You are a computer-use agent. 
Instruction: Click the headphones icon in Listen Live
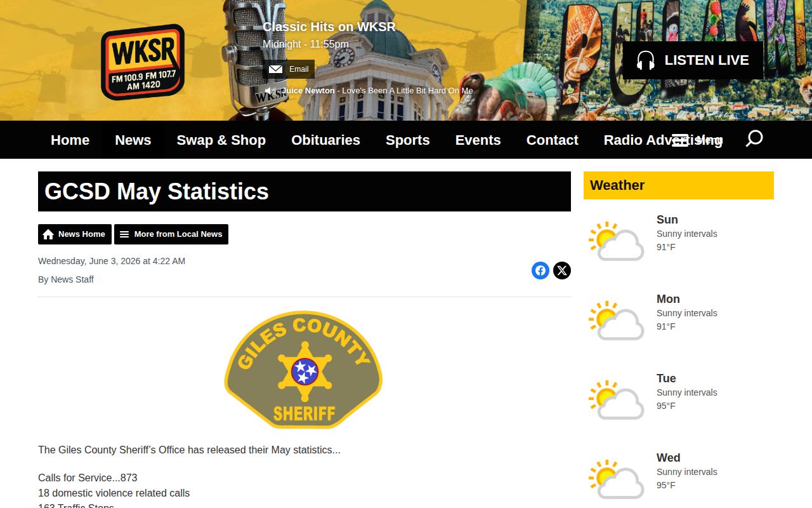coord(646,60)
